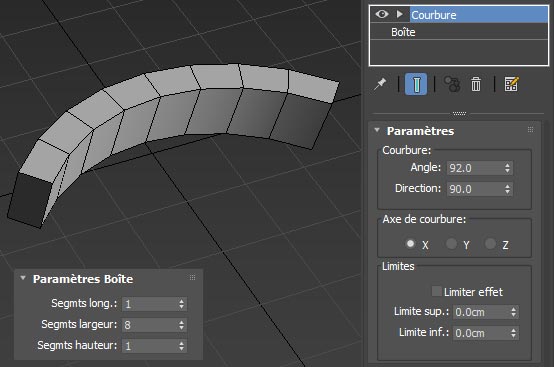The image size is (554, 367).
Task: Grab the Paramètres rollout grip dots
Action: tap(530, 130)
